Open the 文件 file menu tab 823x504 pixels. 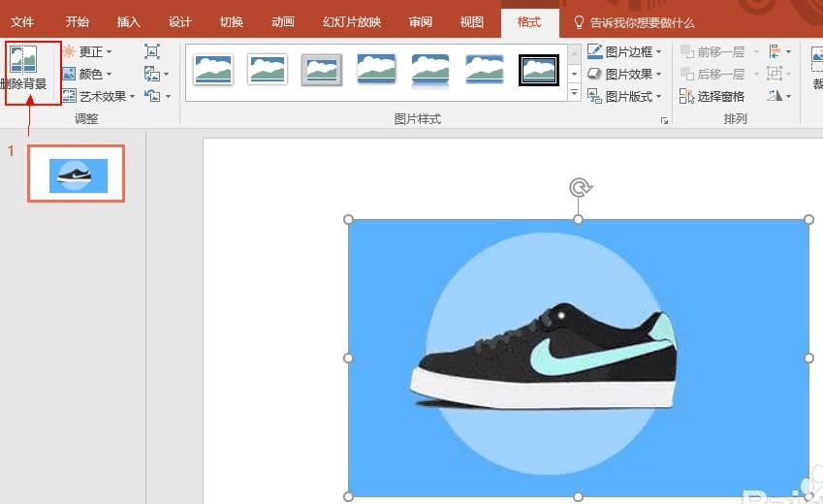click(22, 21)
